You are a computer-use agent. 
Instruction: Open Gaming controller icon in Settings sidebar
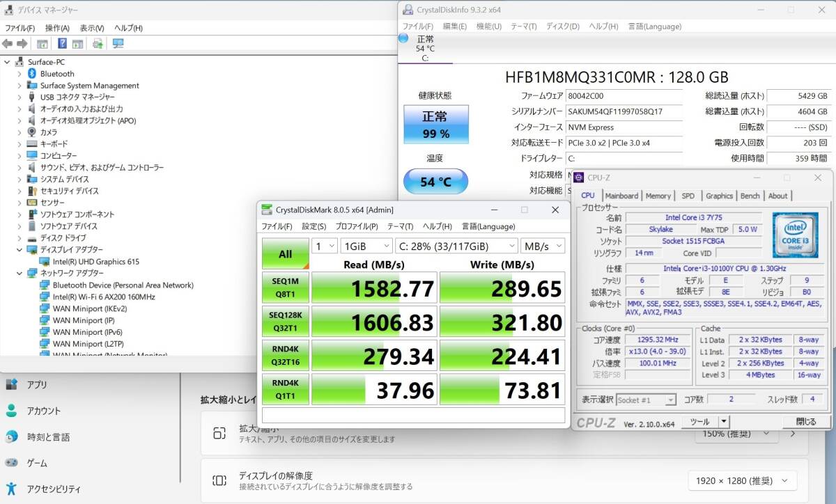pos(11,462)
